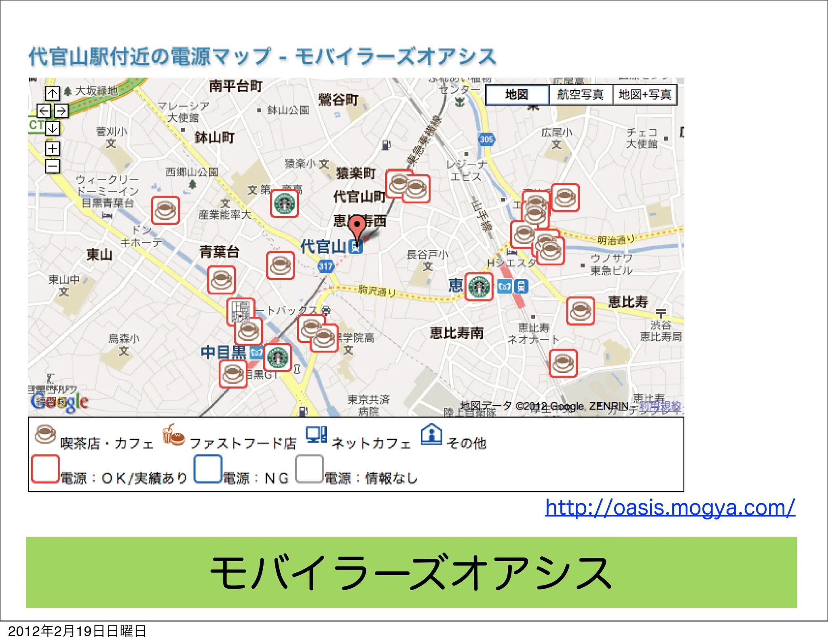Pan the map left with arrow button
The height and width of the screenshot is (644, 828).
click(x=44, y=110)
